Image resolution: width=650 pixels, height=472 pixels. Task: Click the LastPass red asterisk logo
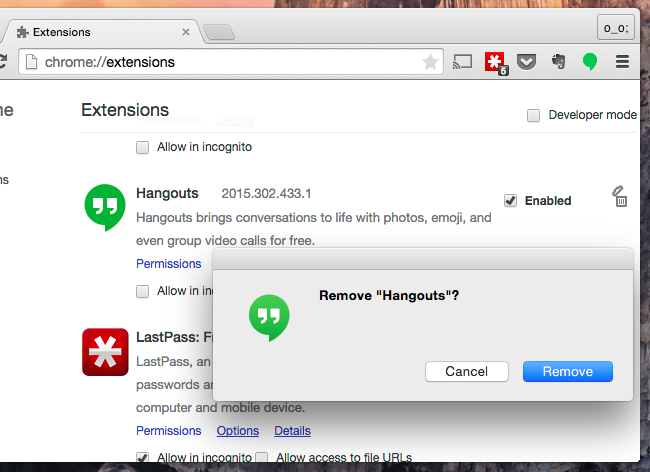coord(105,352)
